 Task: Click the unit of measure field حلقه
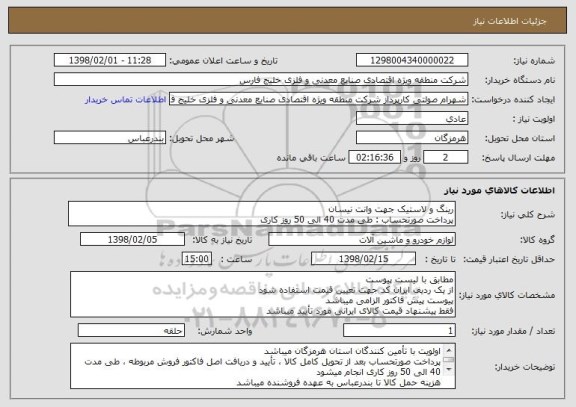[x=131, y=331]
